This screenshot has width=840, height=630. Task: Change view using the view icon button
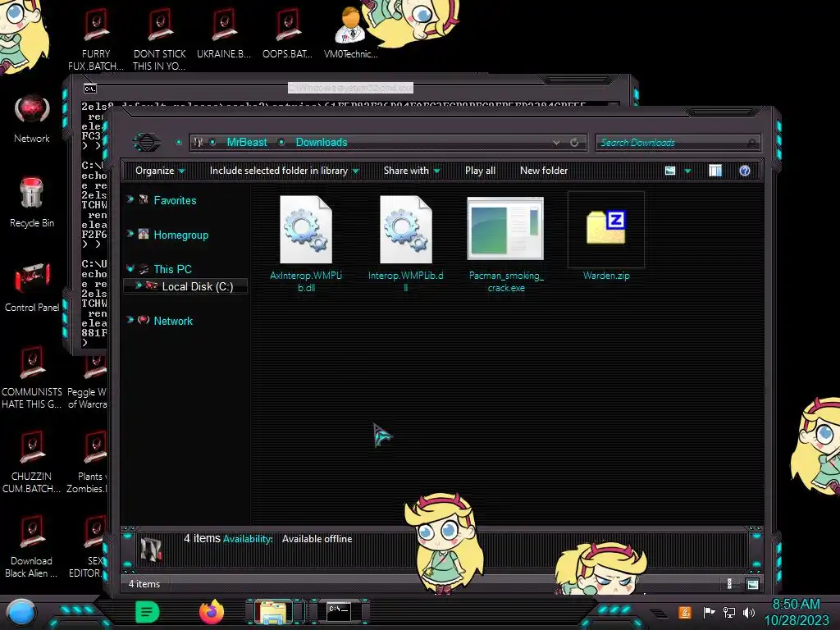click(x=670, y=171)
